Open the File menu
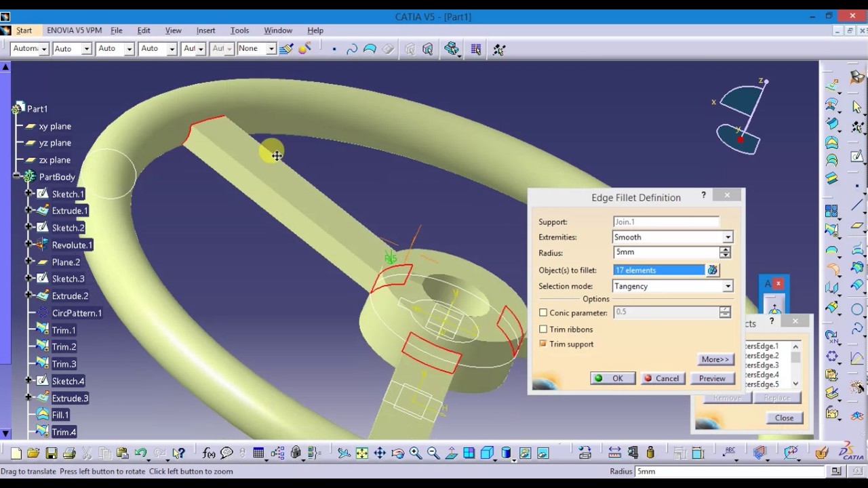 [117, 30]
